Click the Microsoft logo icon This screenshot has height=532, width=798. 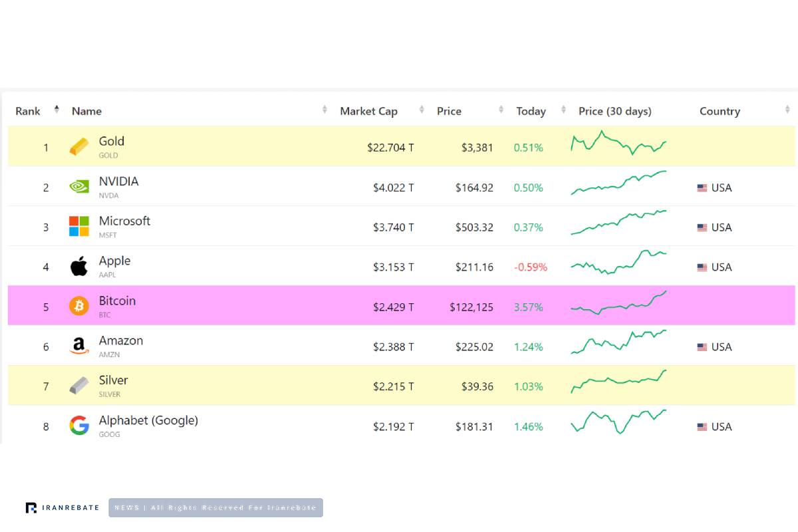(79, 226)
